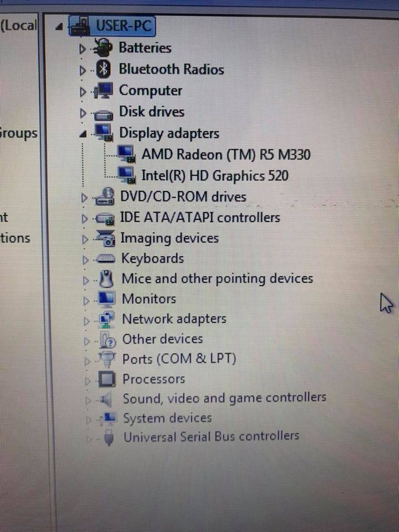The width and height of the screenshot is (399, 532).
Task: Click the Imaging devices camera icon
Action: (x=106, y=238)
